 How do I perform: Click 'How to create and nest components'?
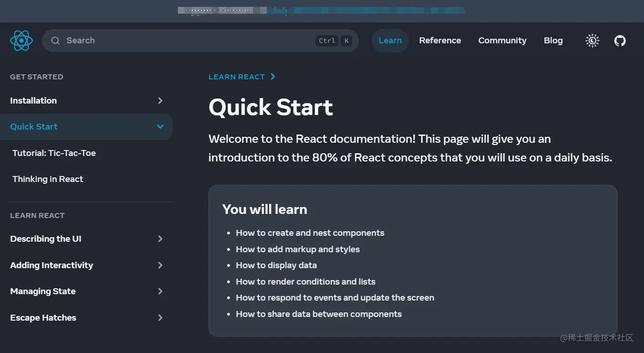[310, 233]
